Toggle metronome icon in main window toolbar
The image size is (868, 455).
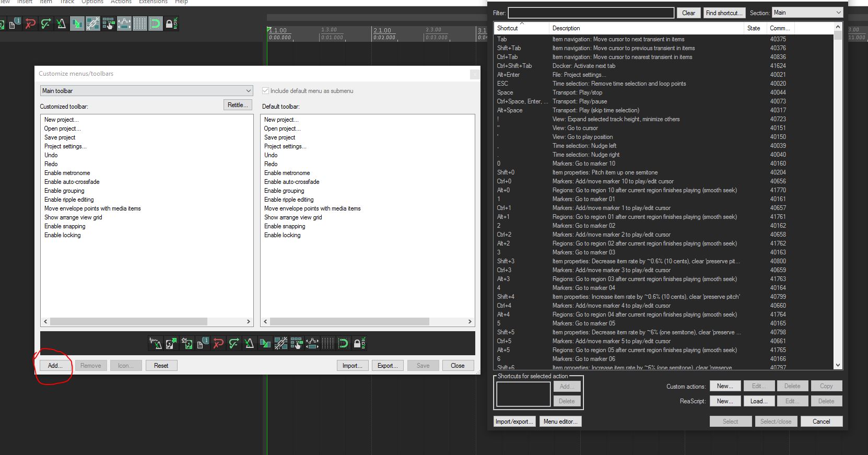point(61,24)
